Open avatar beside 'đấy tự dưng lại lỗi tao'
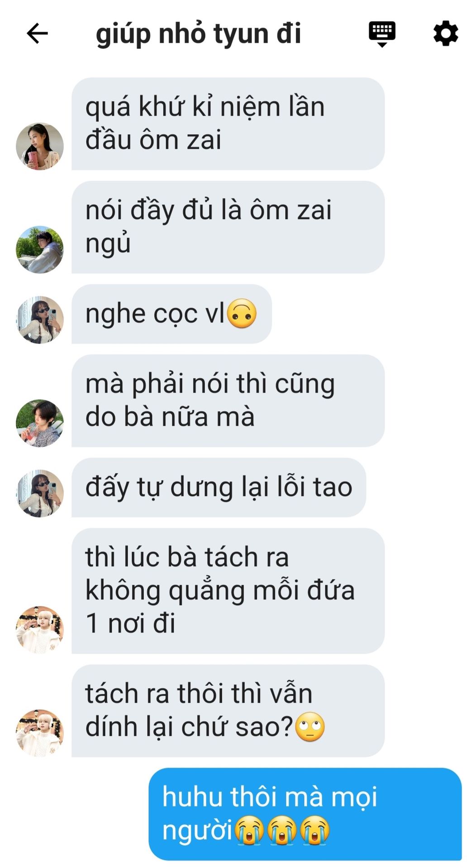The width and height of the screenshot is (471, 868). (x=40, y=493)
